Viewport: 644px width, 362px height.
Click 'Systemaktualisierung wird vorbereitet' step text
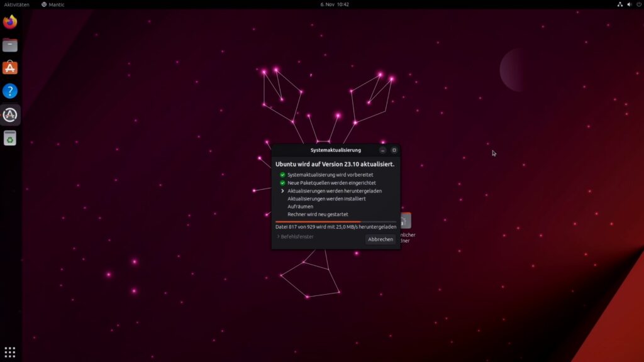pyautogui.click(x=330, y=175)
